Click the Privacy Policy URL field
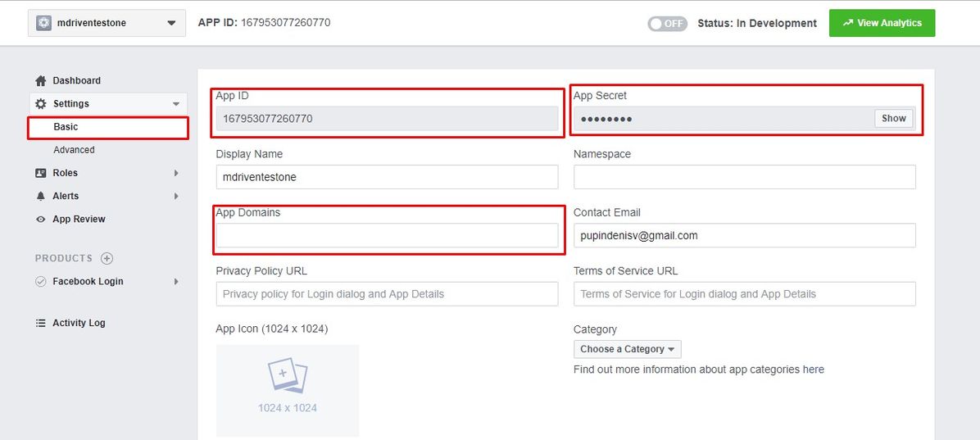 click(387, 294)
